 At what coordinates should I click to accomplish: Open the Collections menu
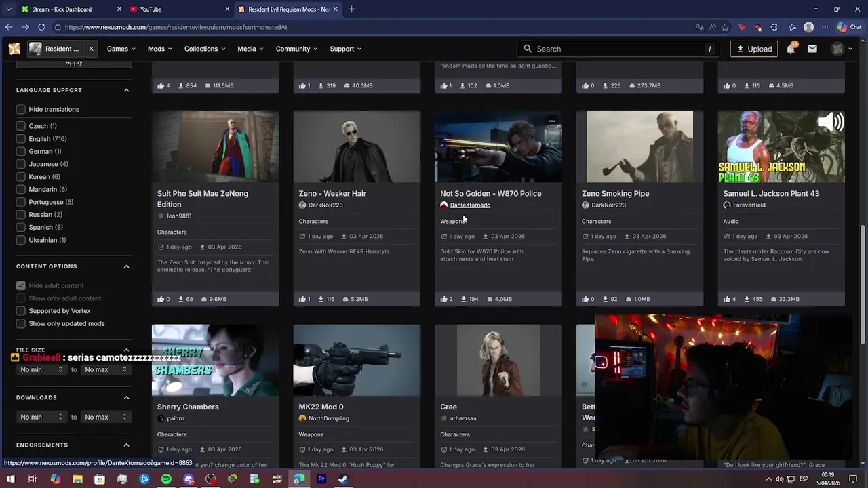click(205, 49)
